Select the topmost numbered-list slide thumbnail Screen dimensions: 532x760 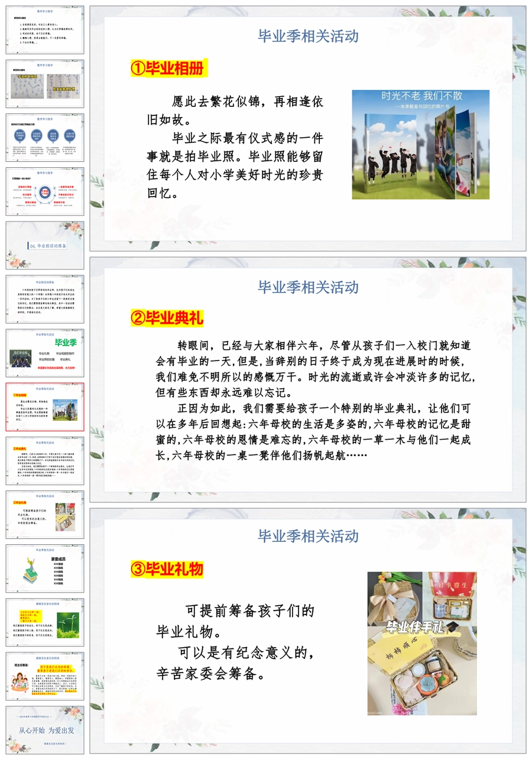point(45,30)
